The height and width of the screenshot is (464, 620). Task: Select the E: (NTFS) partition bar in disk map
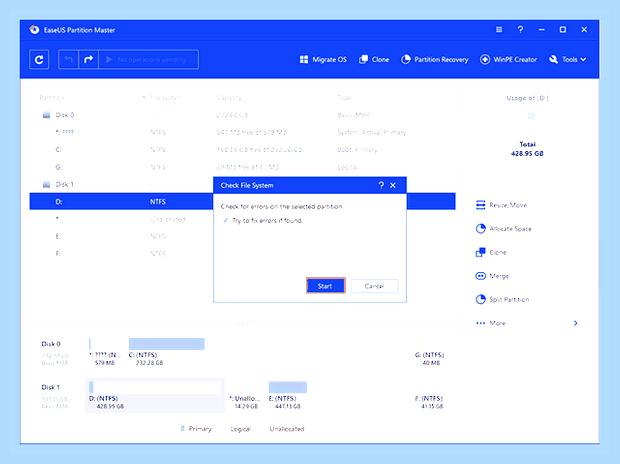287,387
